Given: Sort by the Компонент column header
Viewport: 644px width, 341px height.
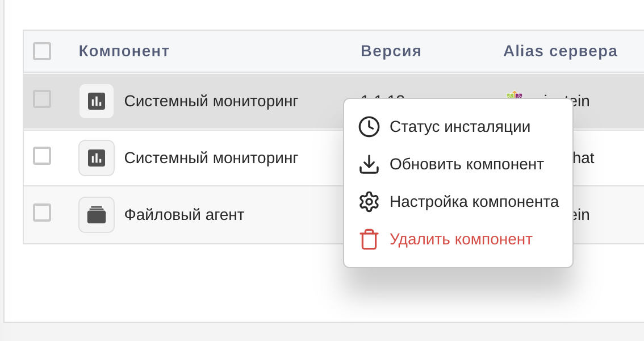Looking at the screenshot, I should pos(123,51).
